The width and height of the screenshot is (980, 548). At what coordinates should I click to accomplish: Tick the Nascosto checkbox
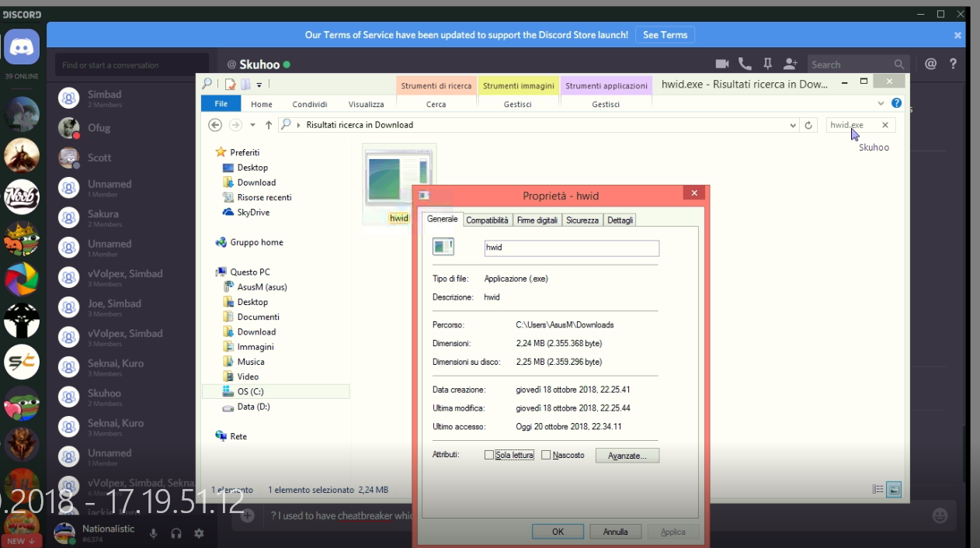pos(546,455)
